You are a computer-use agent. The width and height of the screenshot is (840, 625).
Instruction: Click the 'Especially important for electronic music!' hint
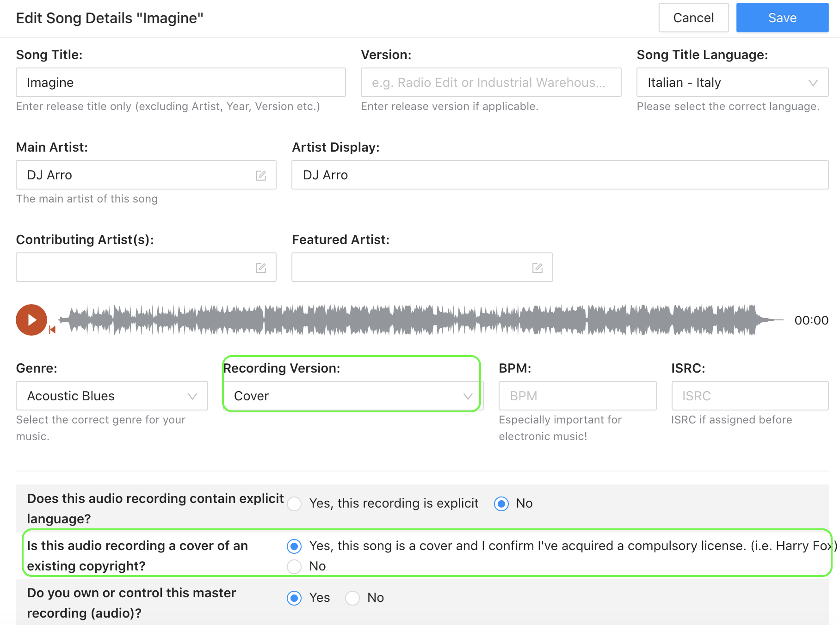click(560, 428)
